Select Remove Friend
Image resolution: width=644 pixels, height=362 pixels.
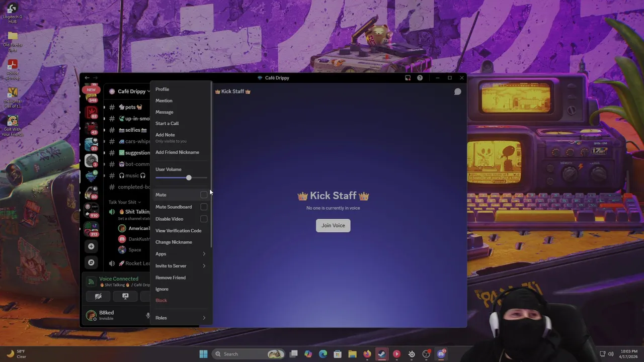click(181, 278)
